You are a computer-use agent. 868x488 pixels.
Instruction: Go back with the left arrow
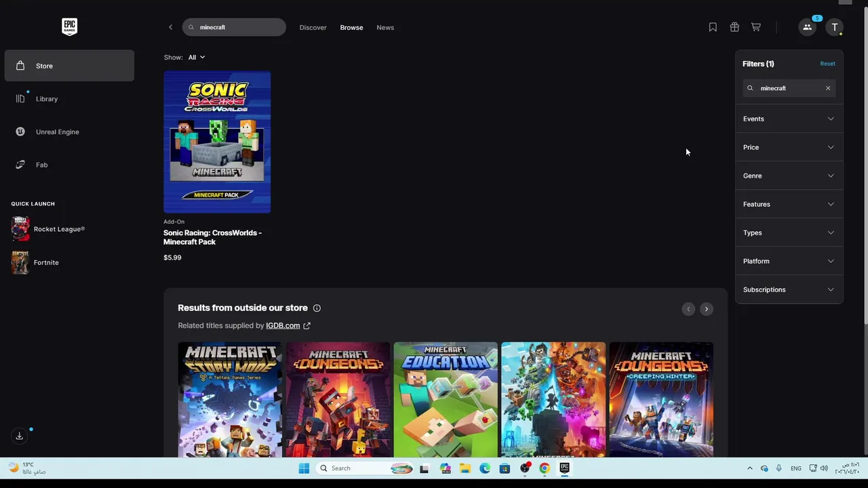(x=170, y=27)
